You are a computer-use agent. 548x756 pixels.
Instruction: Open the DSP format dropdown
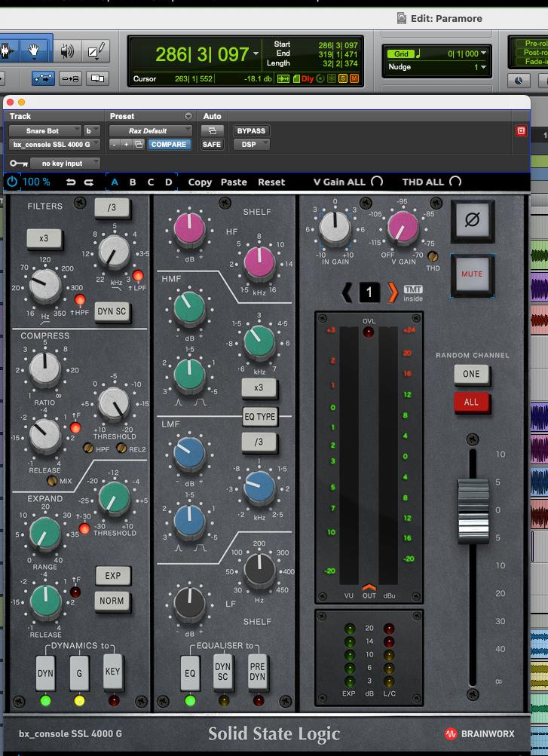252,144
